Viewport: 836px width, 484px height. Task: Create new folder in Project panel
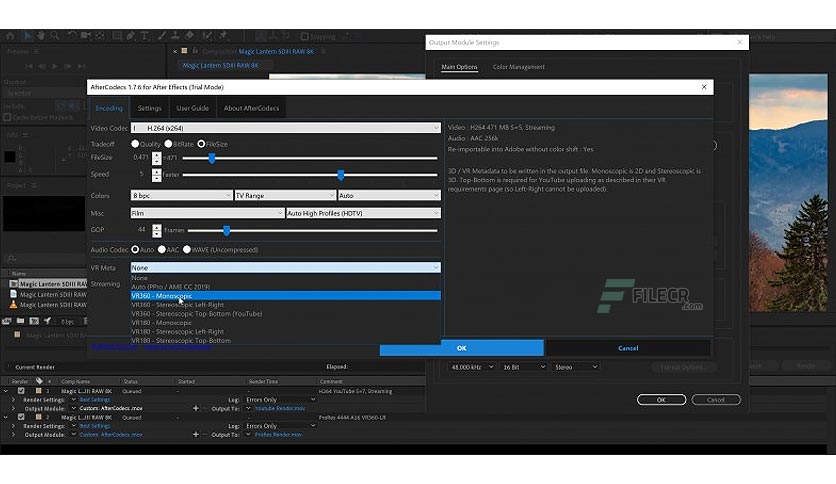(20, 321)
